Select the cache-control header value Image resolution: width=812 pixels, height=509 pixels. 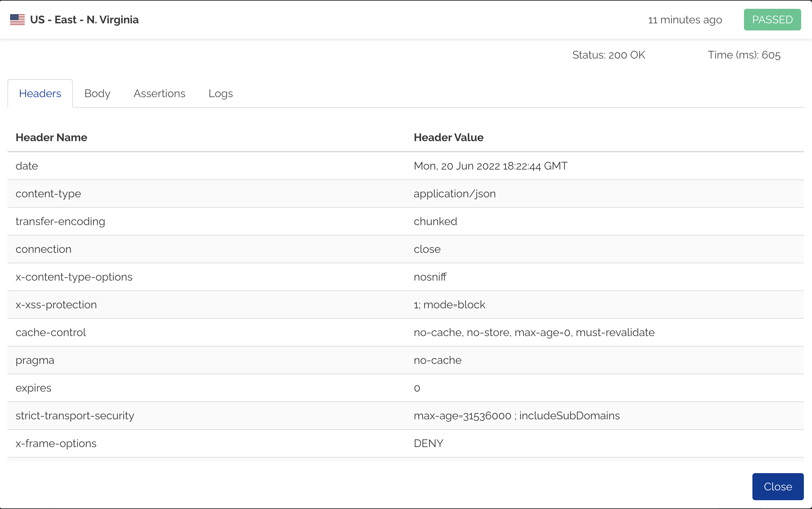(x=534, y=332)
